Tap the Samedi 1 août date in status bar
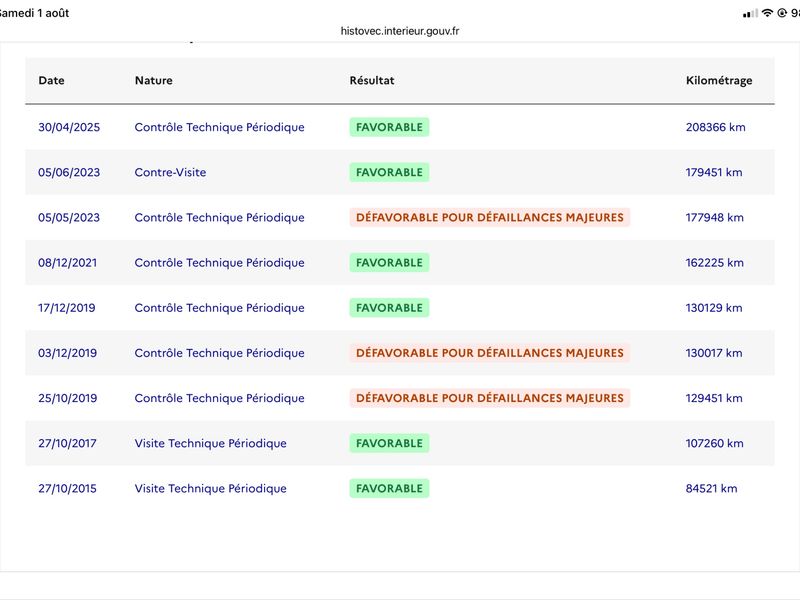 34,13
